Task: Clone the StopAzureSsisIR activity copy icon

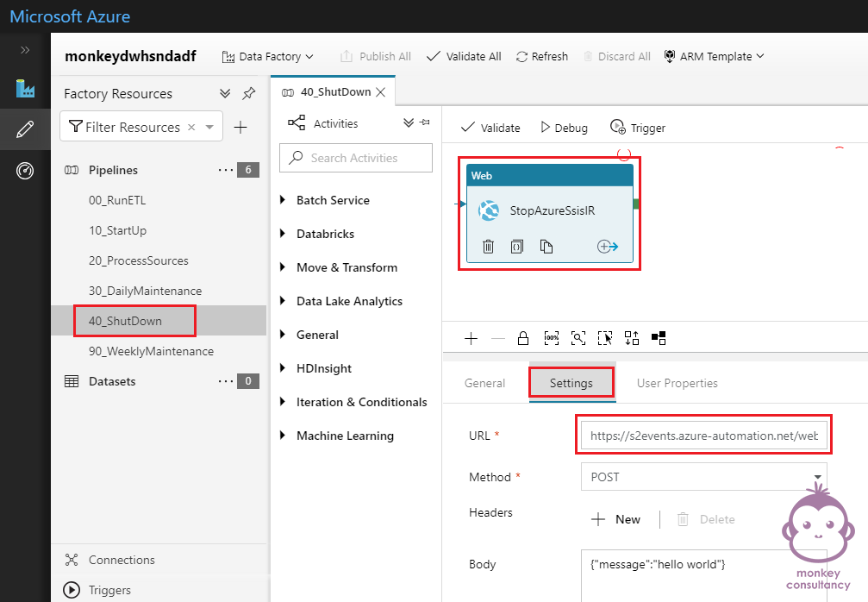Action: (x=546, y=247)
